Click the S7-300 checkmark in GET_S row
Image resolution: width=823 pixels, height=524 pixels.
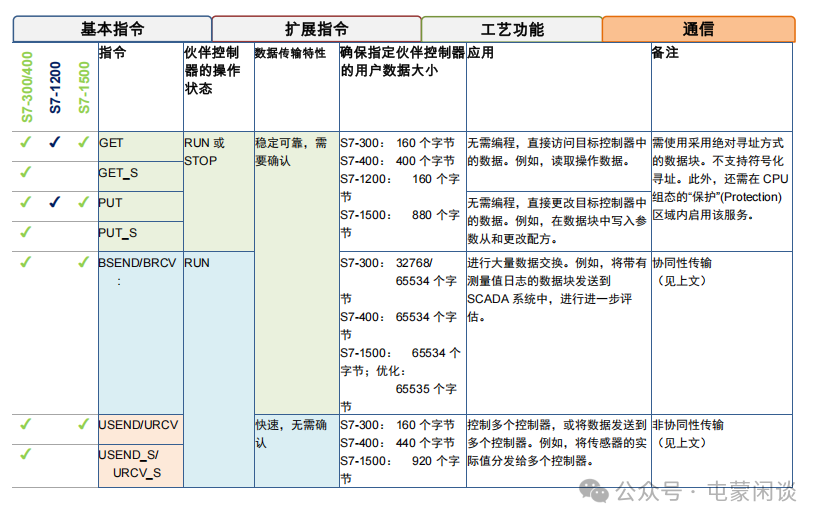tap(26, 172)
